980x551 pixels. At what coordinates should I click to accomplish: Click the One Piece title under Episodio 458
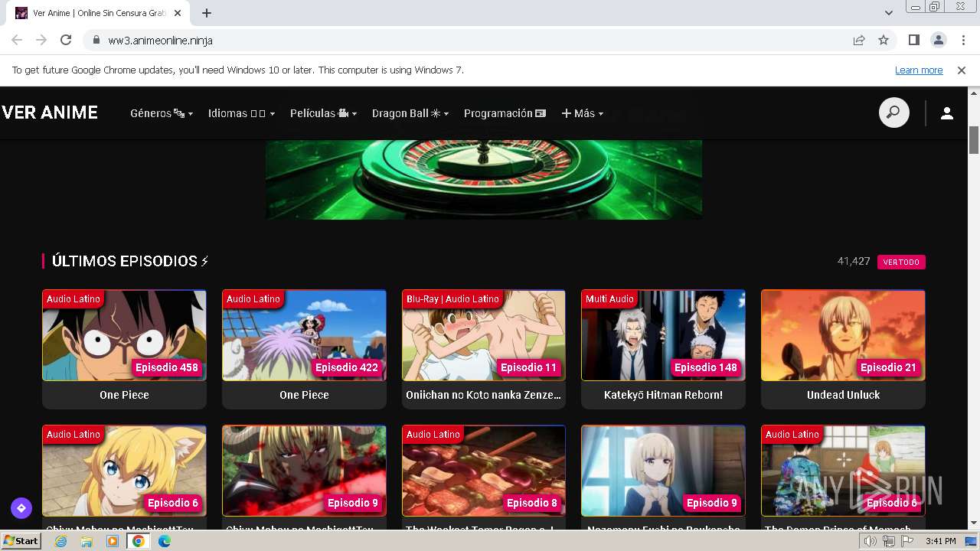[124, 395]
